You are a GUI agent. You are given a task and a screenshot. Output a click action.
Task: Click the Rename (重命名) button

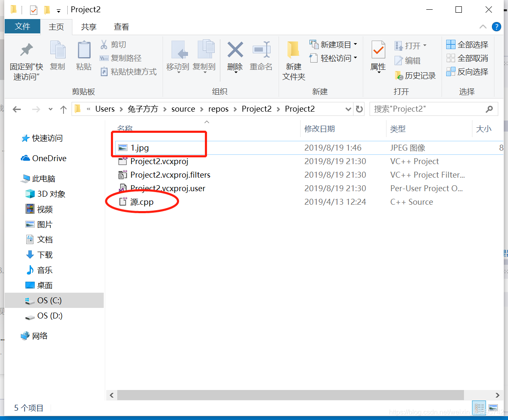click(261, 56)
